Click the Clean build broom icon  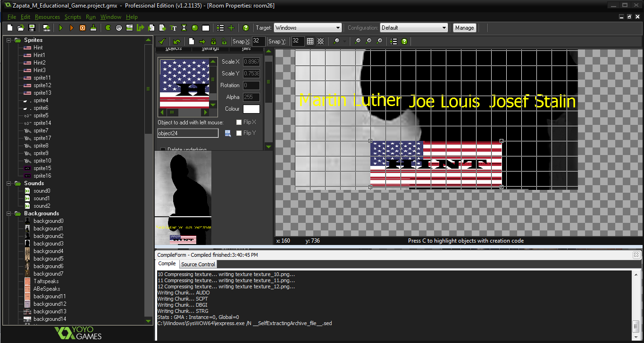point(93,28)
